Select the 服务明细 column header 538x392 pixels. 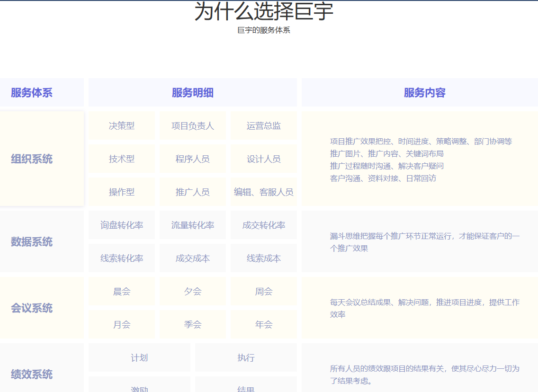click(x=193, y=92)
